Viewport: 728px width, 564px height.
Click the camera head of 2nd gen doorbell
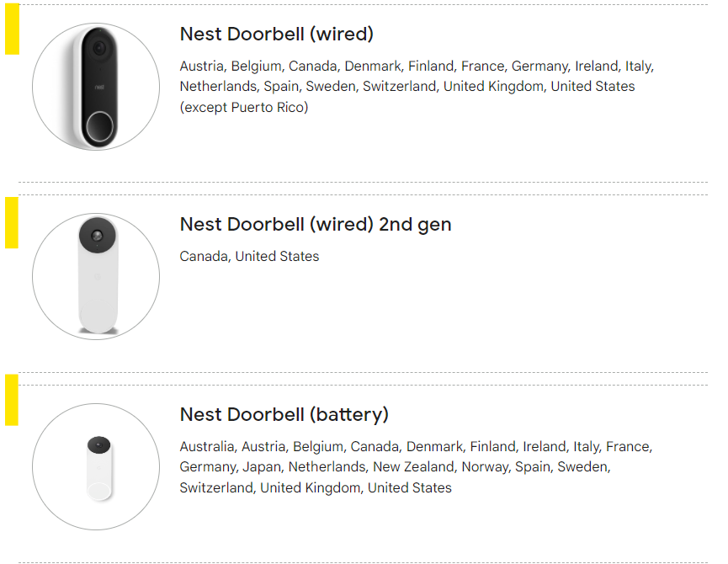97,236
